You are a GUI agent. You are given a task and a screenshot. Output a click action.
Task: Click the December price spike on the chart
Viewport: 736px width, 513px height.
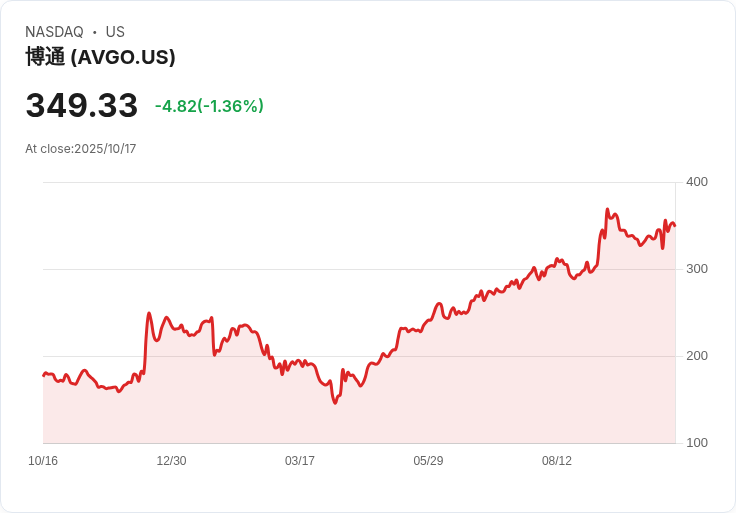pos(149,313)
